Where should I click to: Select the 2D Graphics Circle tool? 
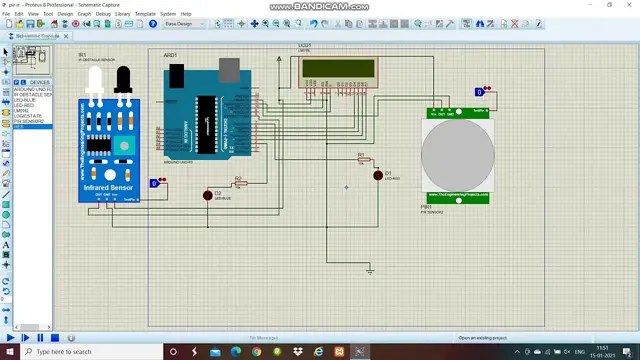click(x=6, y=215)
